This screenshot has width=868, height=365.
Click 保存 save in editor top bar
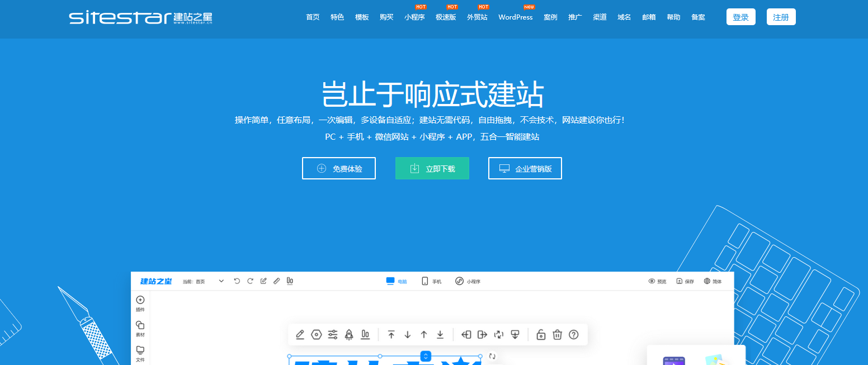point(685,281)
